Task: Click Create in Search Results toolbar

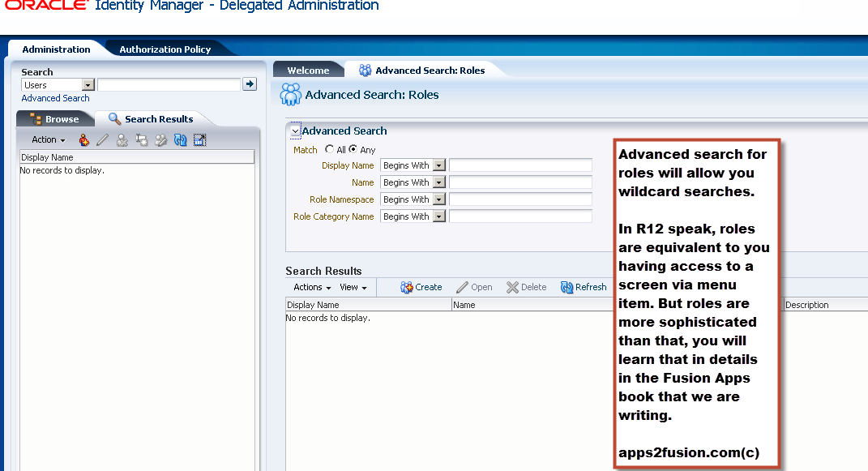Action: (x=421, y=287)
